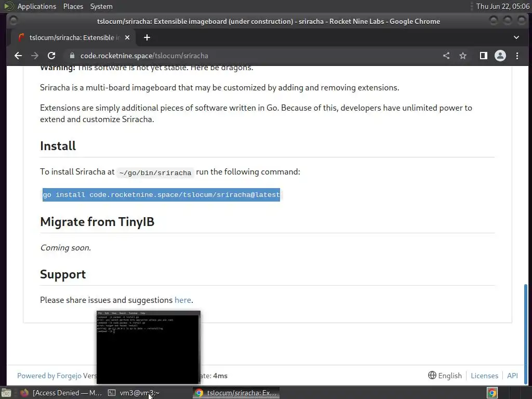Switch to Access Denied Firefox taskbar item
Screen dimensions: 532x399
pyautogui.click(x=61, y=393)
